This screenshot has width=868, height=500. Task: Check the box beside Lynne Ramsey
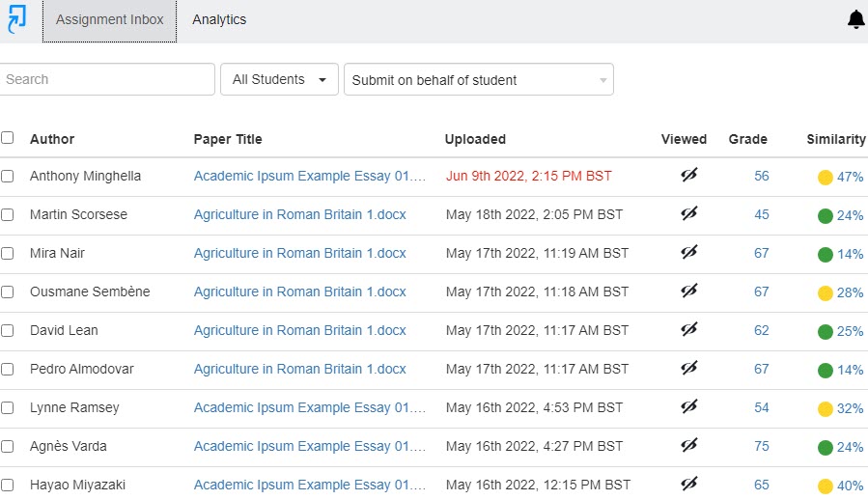[8, 407]
